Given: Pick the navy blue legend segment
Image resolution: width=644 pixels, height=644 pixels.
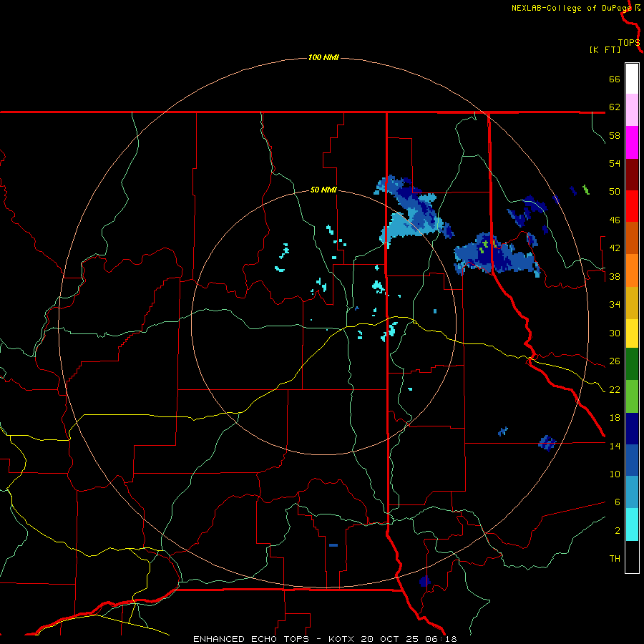Looking at the screenshot, I should click(632, 429).
